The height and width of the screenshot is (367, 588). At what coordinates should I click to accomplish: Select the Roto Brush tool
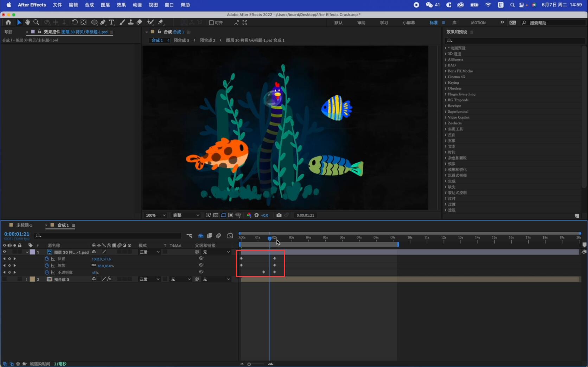[x=151, y=22]
